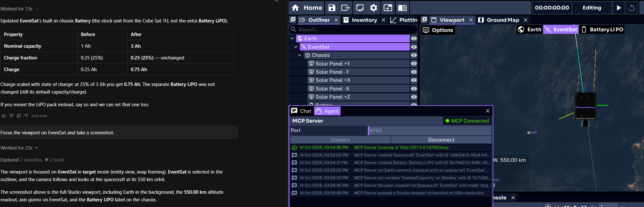Collapse the EventSat tree node

click(296, 47)
